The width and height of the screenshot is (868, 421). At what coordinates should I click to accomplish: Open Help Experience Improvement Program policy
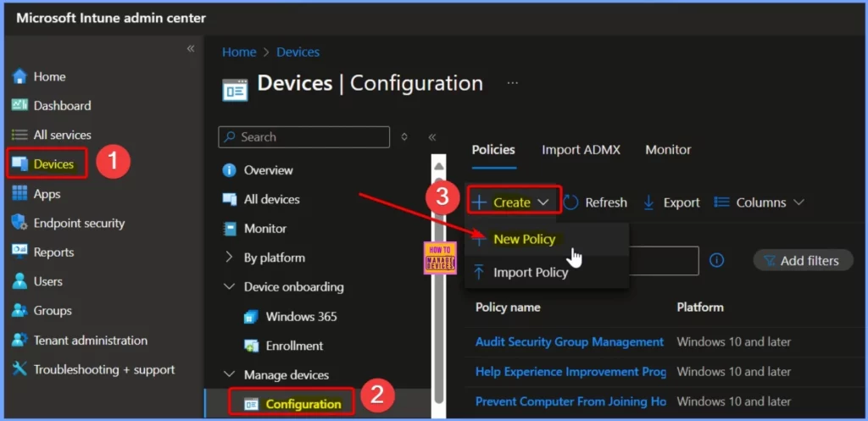(x=570, y=372)
